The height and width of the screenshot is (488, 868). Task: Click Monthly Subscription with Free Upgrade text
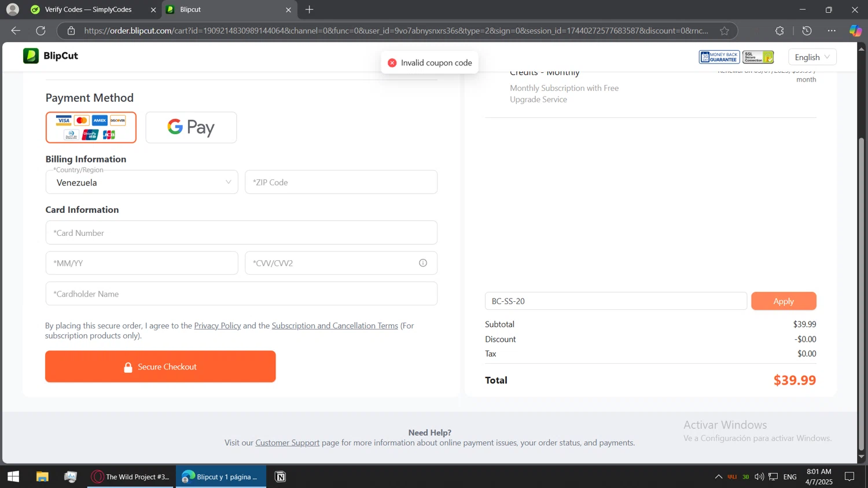point(564,94)
